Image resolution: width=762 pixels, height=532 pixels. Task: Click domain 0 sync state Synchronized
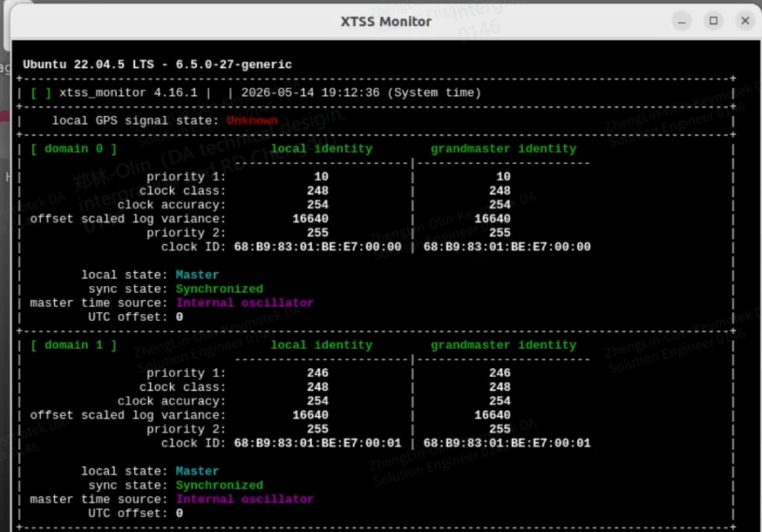pos(219,289)
